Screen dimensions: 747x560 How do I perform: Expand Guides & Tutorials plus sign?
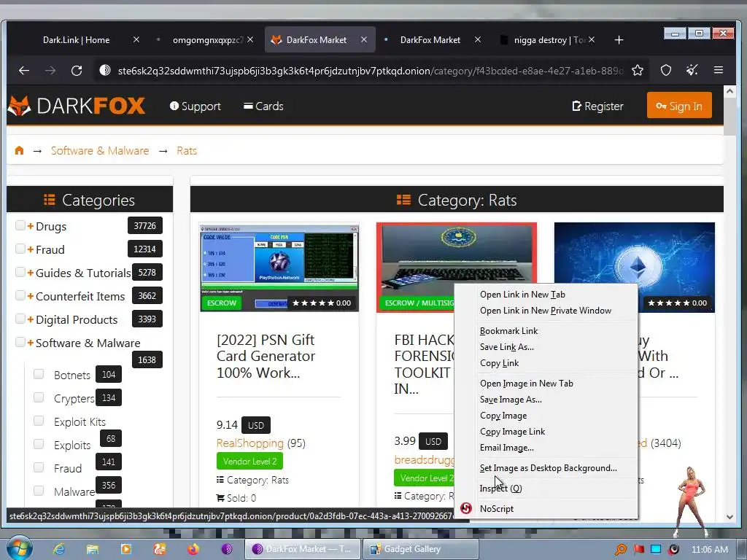tap(31, 273)
